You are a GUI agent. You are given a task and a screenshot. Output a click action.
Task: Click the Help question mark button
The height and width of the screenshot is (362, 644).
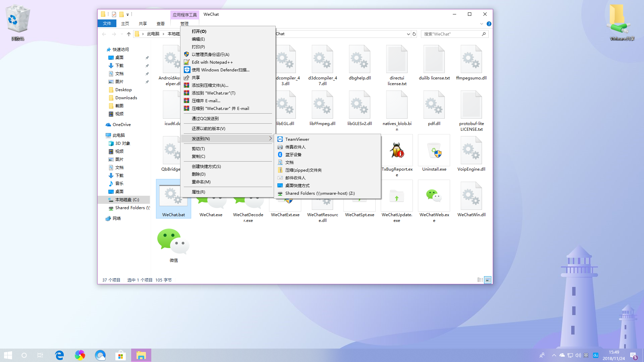[x=489, y=23]
